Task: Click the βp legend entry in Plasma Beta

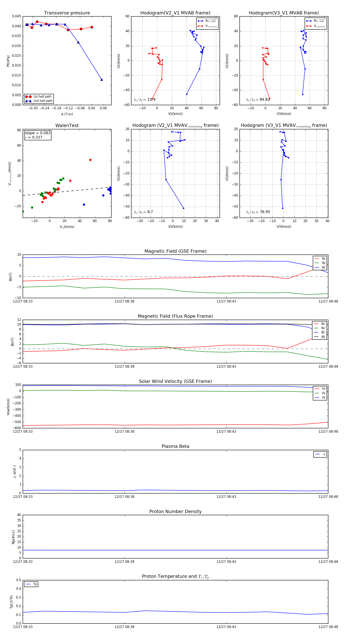Action: point(321,454)
